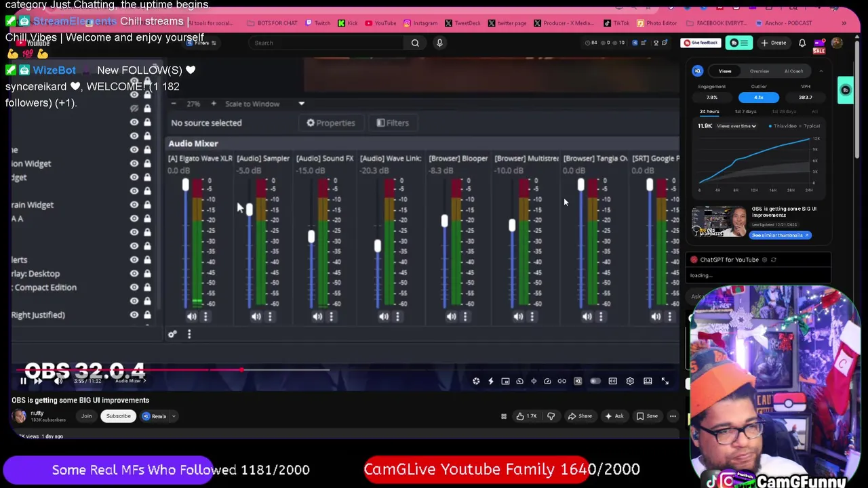The height and width of the screenshot is (488, 868).
Task: Toggle lock on the rain Widget source
Action: click(147, 205)
